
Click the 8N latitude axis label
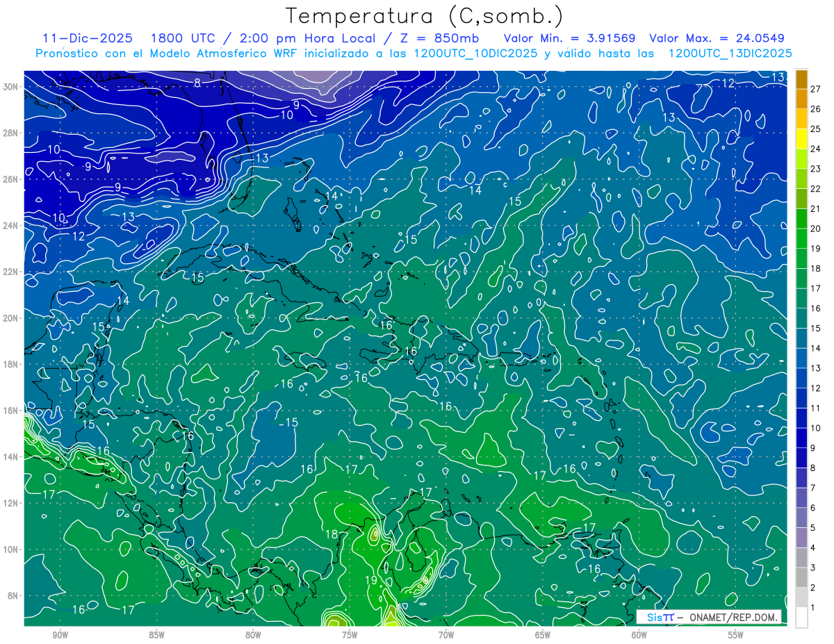click(13, 595)
